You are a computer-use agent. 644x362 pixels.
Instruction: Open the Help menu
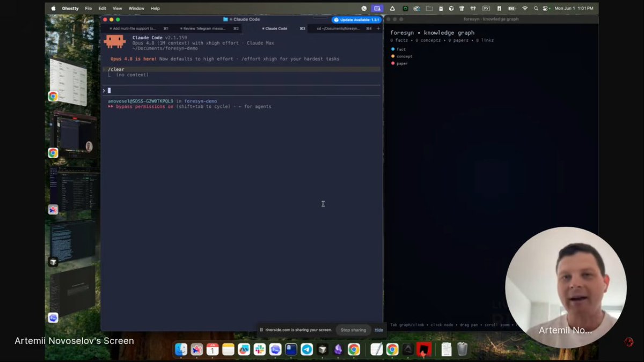(x=155, y=9)
